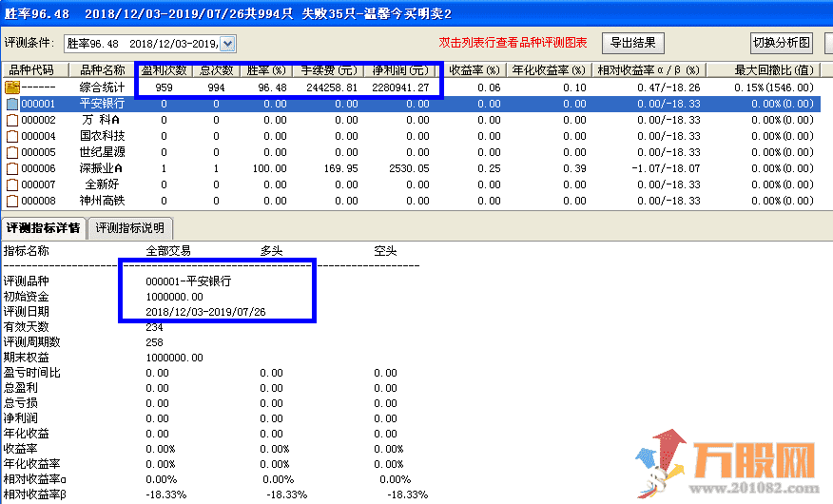The width and height of the screenshot is (833, 504).
Task: Click the 有效天数 value 234
Action: [155, 327]
